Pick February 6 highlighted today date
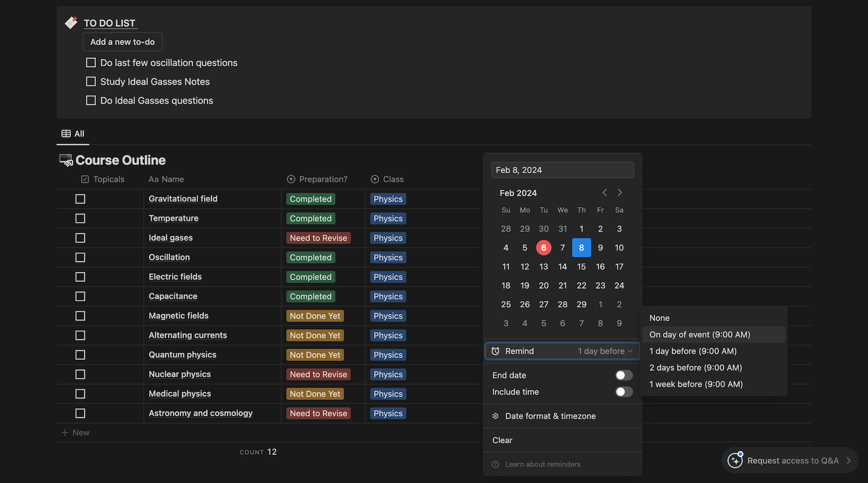The height and width of the screenshot is (483, 868). 544,248
